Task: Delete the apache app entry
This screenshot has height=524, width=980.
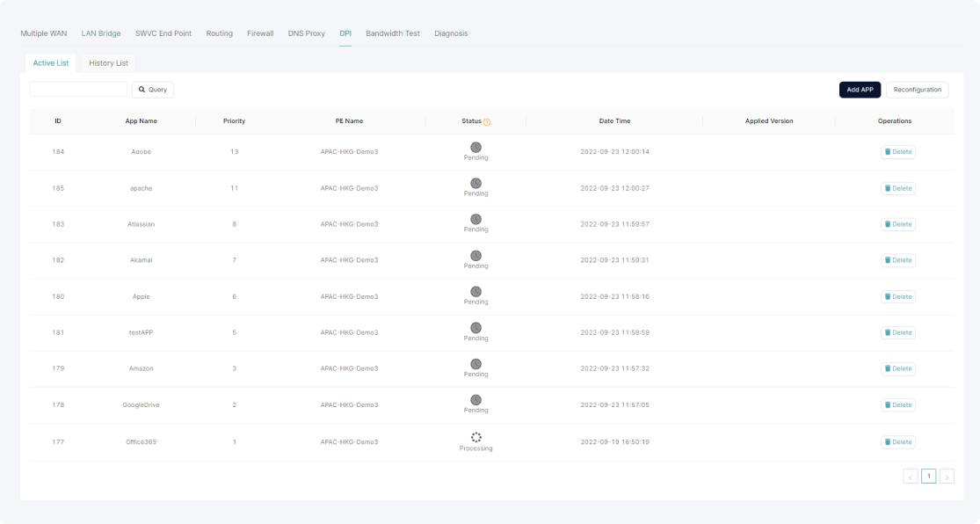Action: tap(898, 188)
